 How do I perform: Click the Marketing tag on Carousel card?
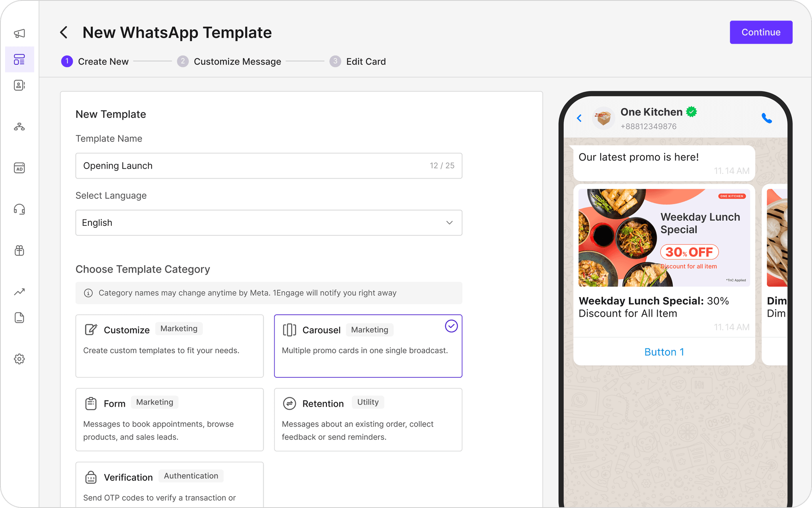(370, 329)
